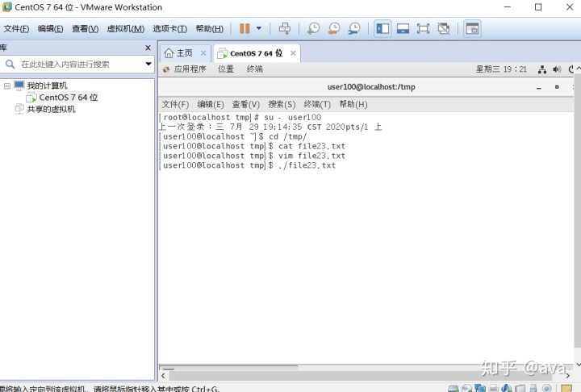
Task: Click the terminal line 'cat file23.txt'
Action: pos(311,146)
